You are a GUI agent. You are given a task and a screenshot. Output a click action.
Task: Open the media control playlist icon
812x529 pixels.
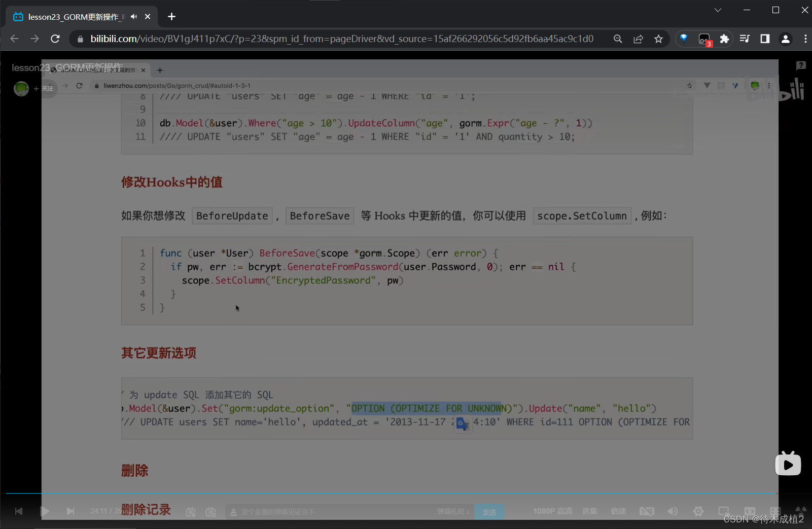[745, 39]
